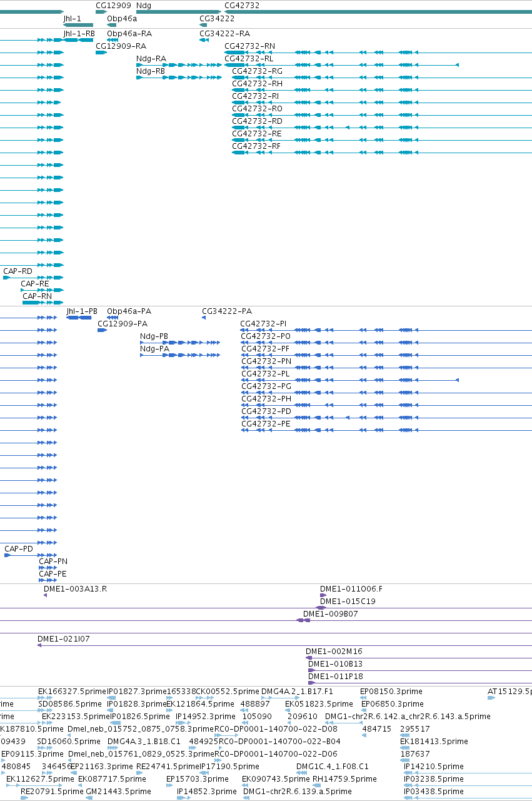Click EST label RH14759.5prime
Screen dimensions: 532x801
click(344, 778)
